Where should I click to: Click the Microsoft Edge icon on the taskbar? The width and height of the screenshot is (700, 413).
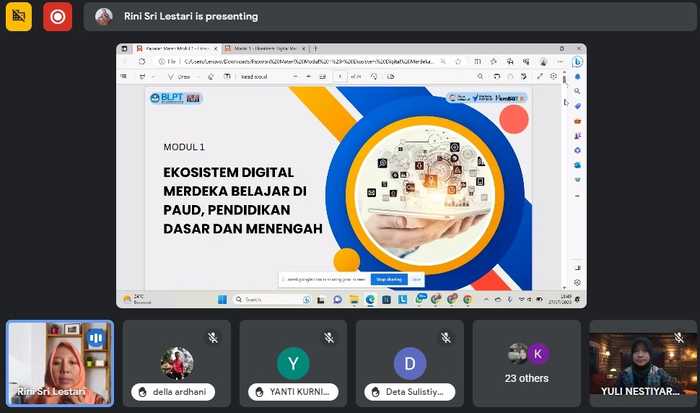pyautogui.click(x=370, y=300)
